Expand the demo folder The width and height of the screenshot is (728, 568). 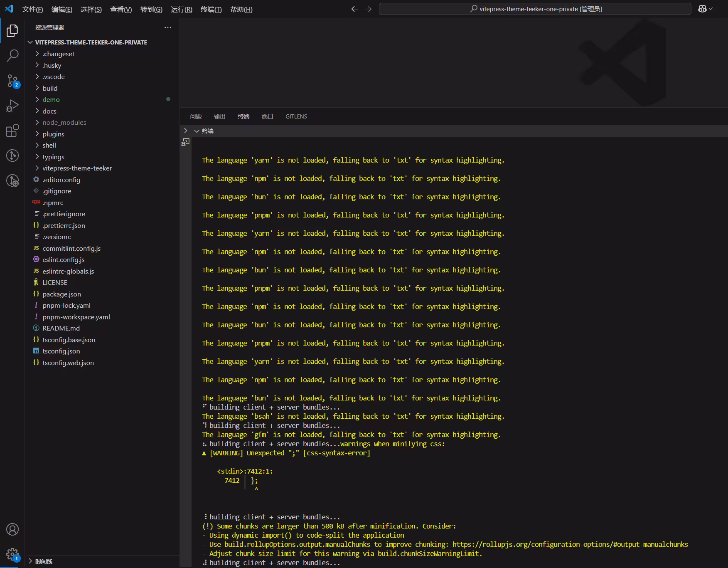pyautogui.click(x=37, y=99)
